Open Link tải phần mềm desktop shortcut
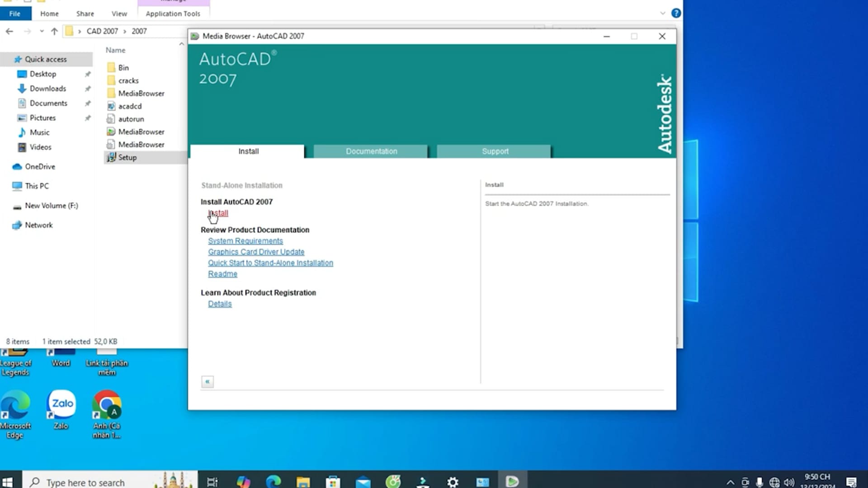The width and height of the screenshot is (868, 488). 107,363
